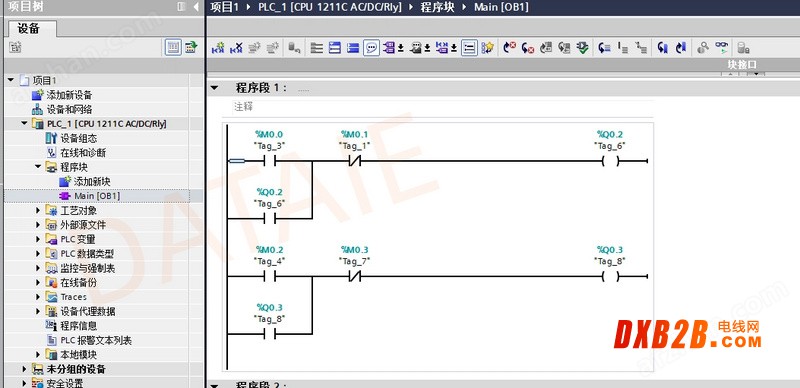The height and width of the screenshot is (388, 800).
Task: Close all networks toolbar icon
Action: [353, 48]
